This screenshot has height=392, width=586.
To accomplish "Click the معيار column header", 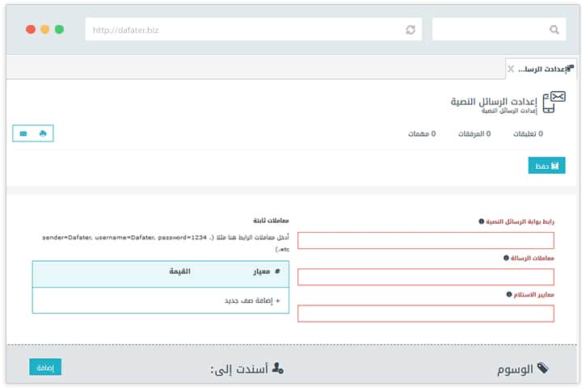I will [262, 272].
